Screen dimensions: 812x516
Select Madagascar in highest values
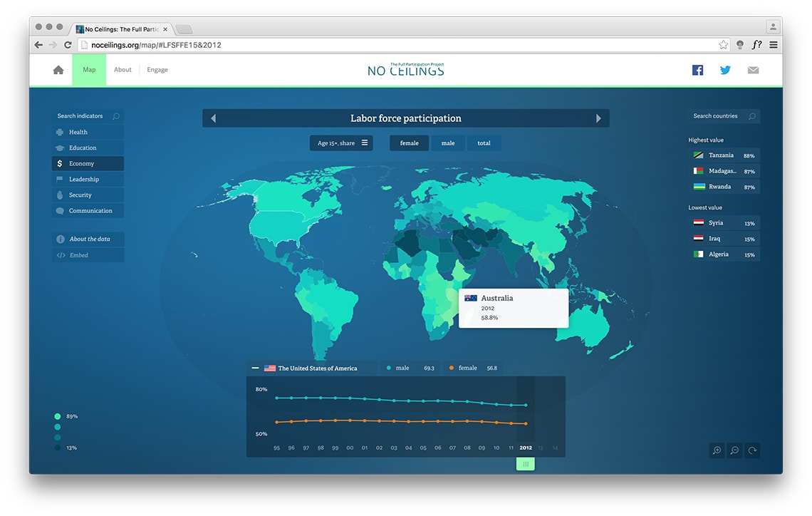pos(724,171)
